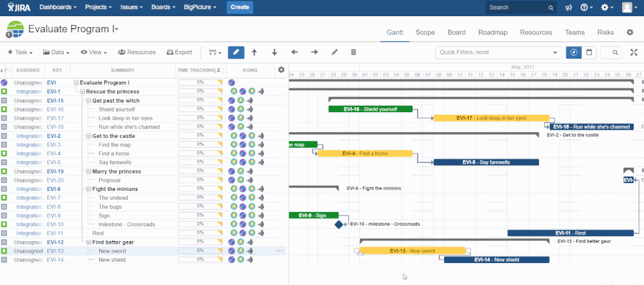644x285 pixels.
Task: Open Dashboards menu
Action: (58, 7)
